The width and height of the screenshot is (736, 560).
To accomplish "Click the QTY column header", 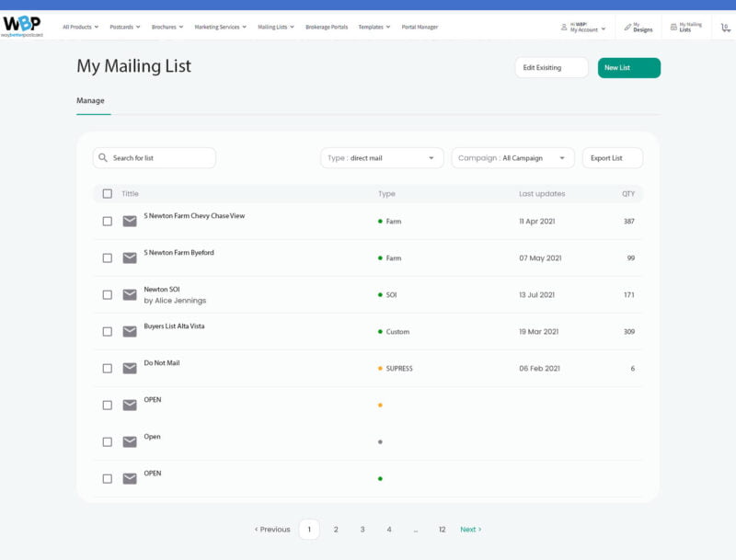I will pos(628,194).
